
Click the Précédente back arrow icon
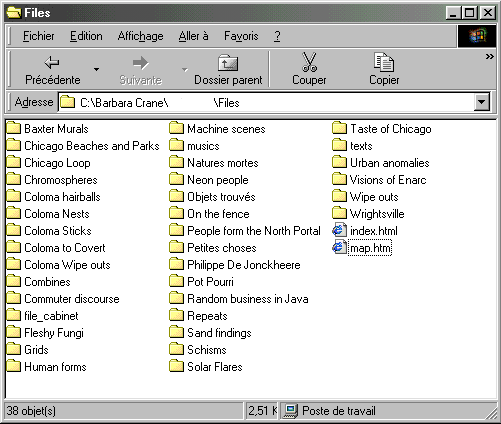(x=52, y=63)
